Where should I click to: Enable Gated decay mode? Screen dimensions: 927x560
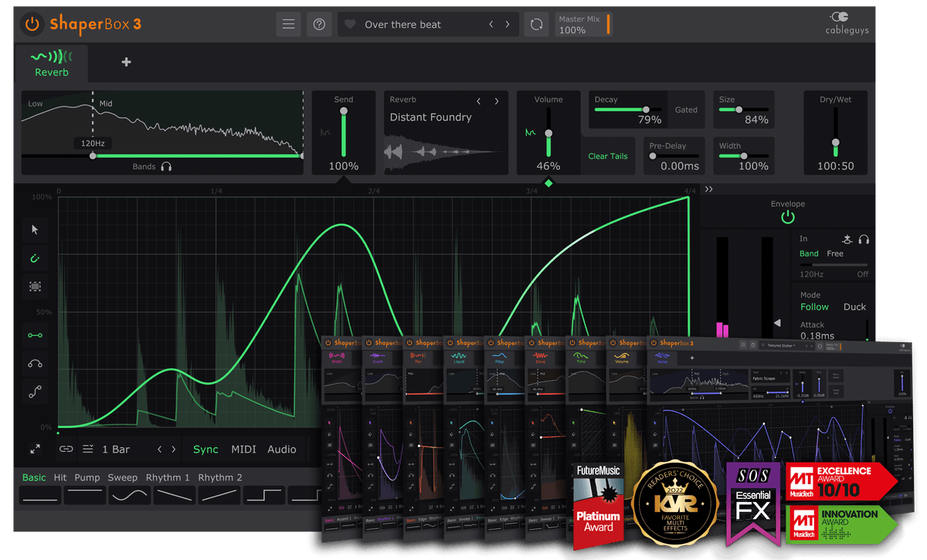[686, 110]
